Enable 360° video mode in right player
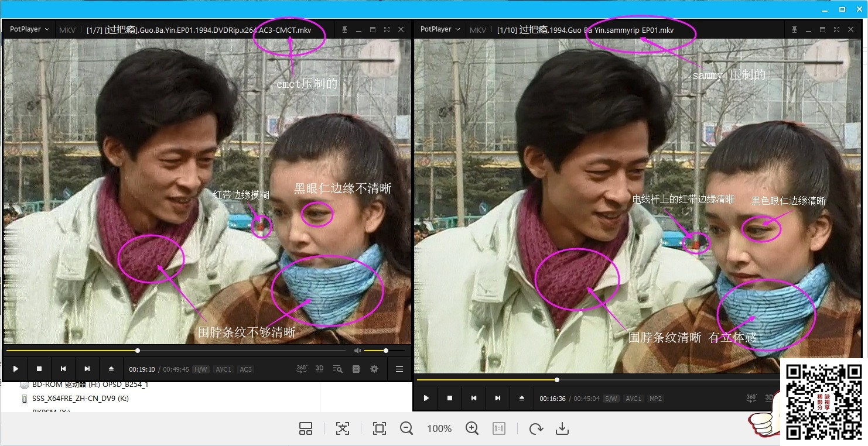 pos(752,397)
